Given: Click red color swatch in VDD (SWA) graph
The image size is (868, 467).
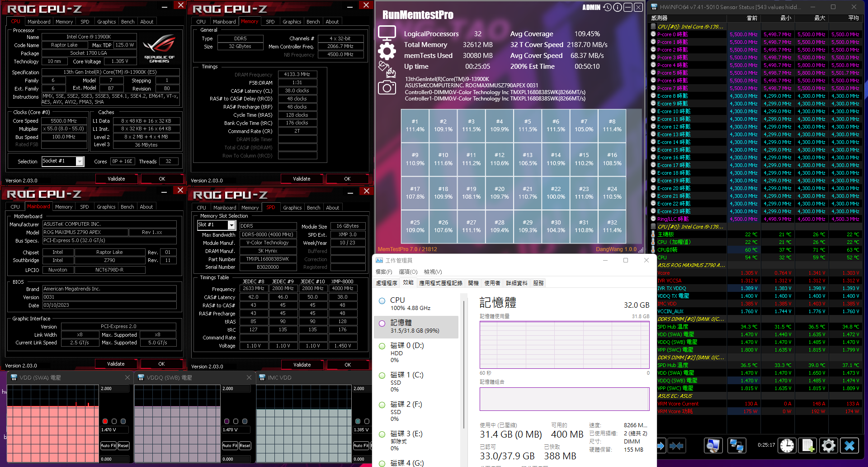Looking at the screenshot, I should [x=105, y=421].
